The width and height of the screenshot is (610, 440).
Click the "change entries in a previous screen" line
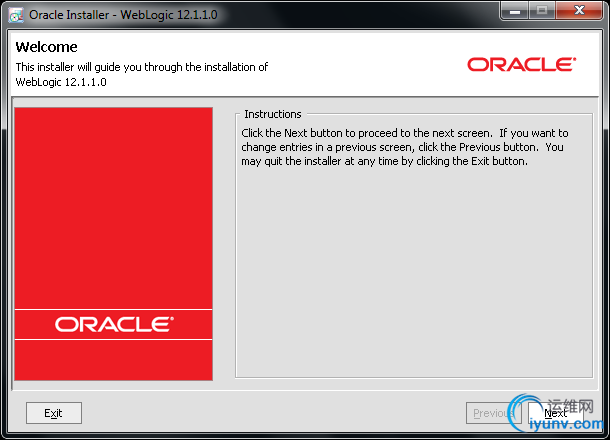click(402, 147)
